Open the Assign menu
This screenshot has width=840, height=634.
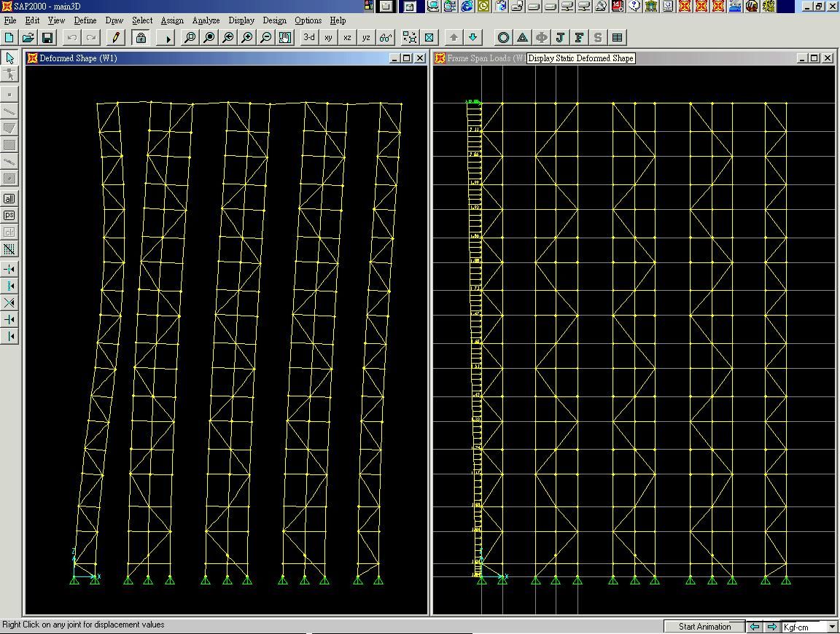pyautogui.click(x=172, y=20)
